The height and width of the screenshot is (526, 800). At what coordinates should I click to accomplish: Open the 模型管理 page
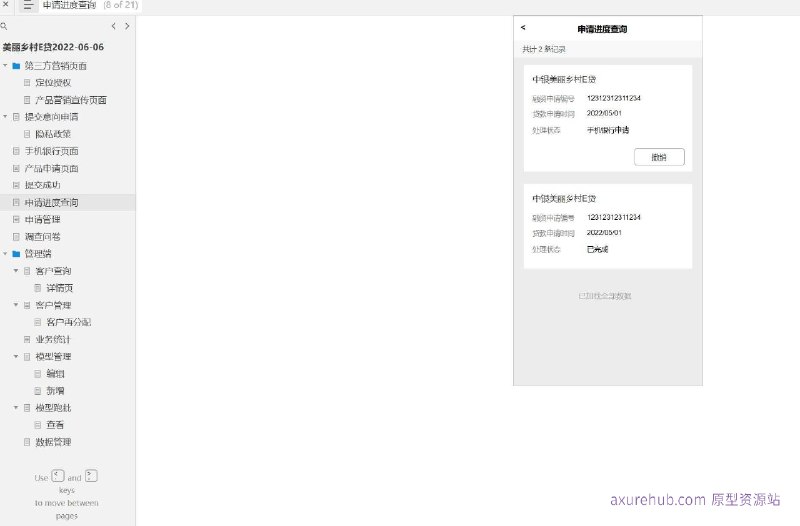coord(53,357)
